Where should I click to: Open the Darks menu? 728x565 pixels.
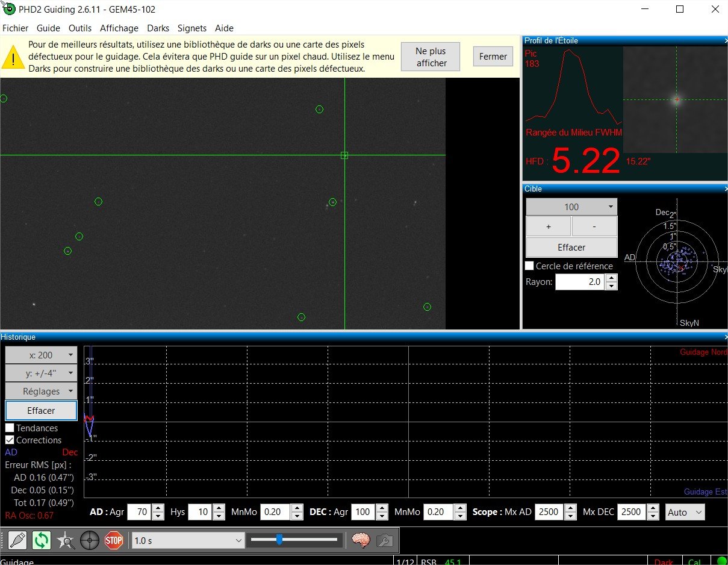coord(158,28)
